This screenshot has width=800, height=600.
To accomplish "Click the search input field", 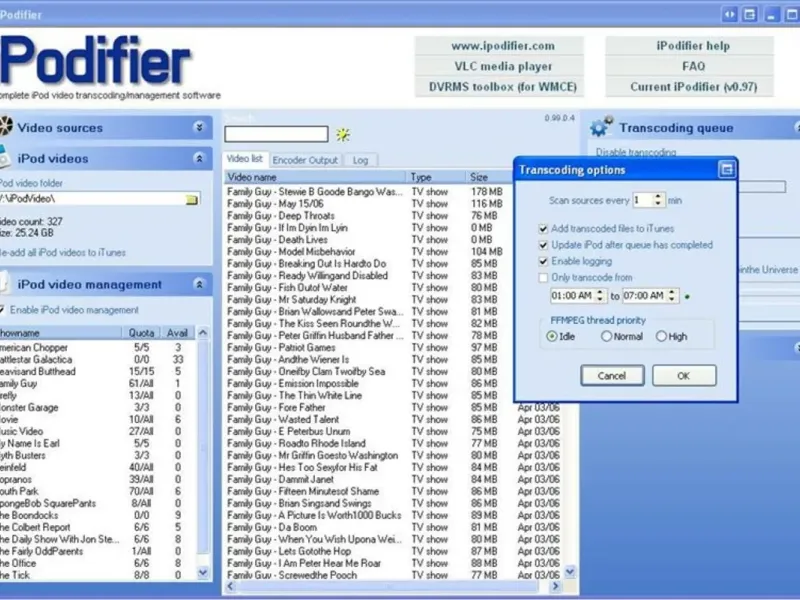I will 276,134.
